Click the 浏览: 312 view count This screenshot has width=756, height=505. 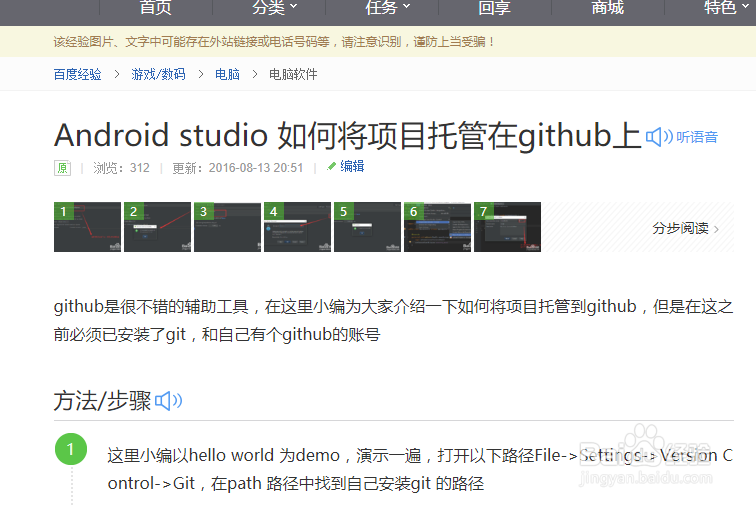click(122, 168)
